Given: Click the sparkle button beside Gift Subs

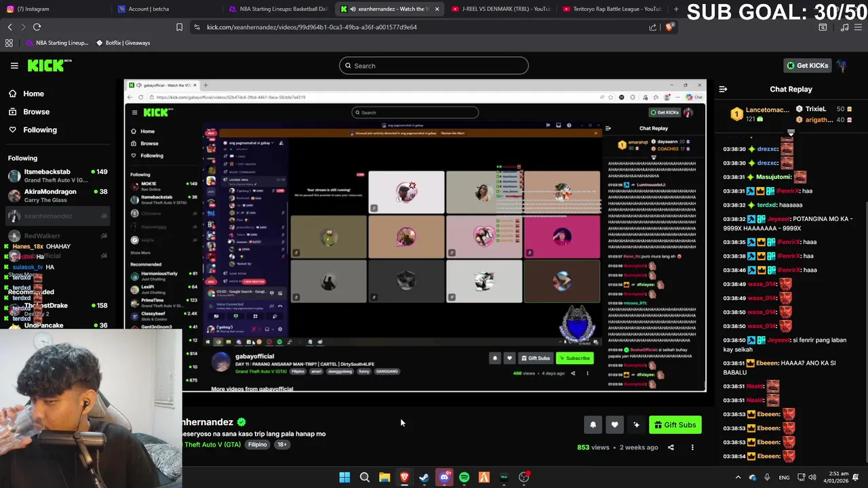Looking at the screenshot, I should coord(636,425).
